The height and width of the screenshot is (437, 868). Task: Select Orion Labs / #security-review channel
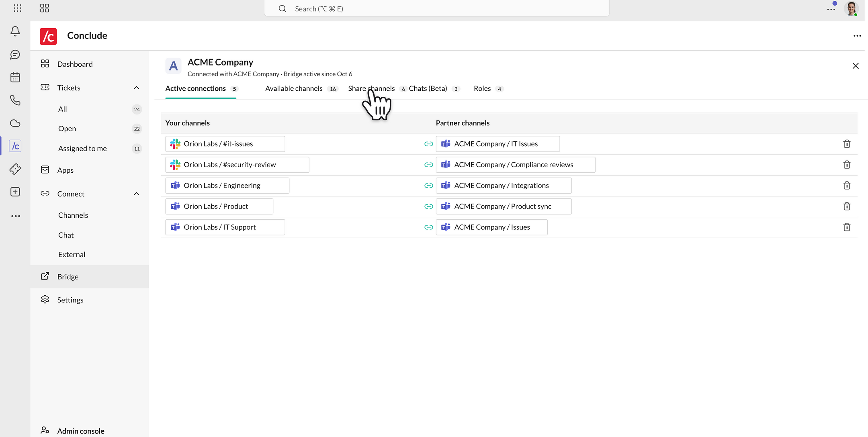(237, 165)
